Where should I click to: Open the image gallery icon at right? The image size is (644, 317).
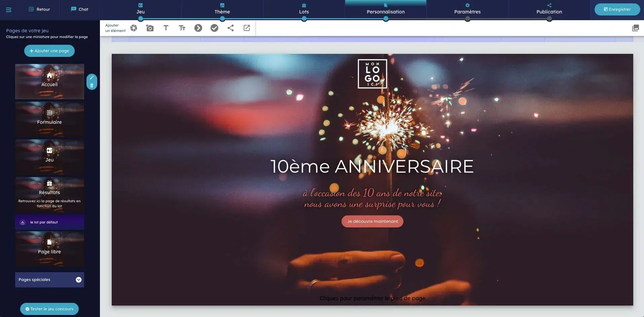pyautogui.click(x=635, y=28)
